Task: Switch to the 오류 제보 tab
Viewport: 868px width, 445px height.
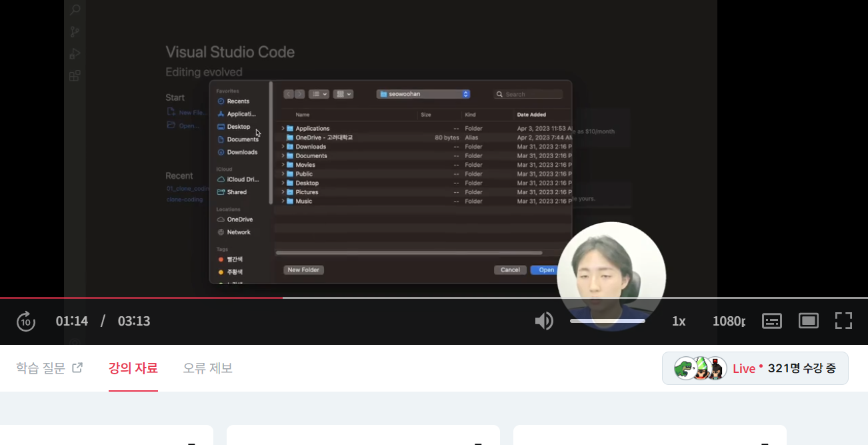Action: pyautogui.click(x=208, y=368)
